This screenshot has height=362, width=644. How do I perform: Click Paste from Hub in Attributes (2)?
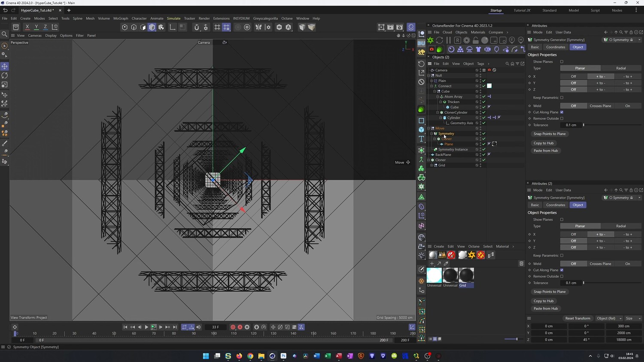click(x=546, y=308)
